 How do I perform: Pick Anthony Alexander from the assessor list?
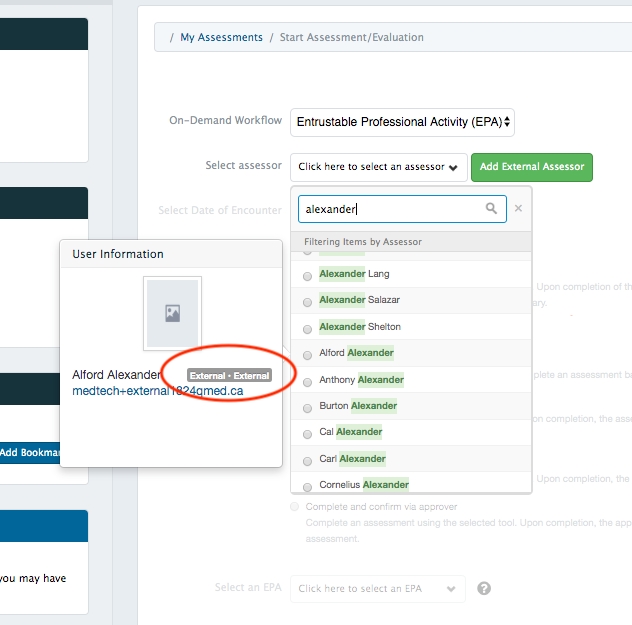point(361,380)
